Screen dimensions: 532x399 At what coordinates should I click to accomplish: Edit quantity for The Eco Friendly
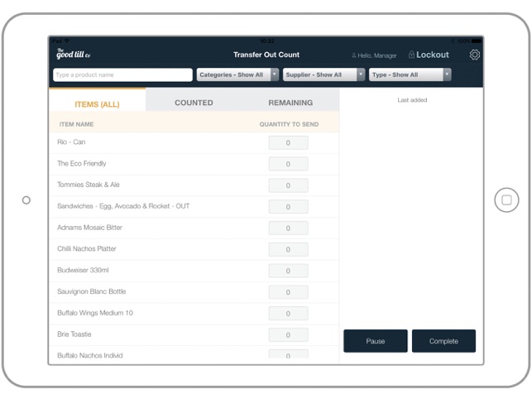288,164
